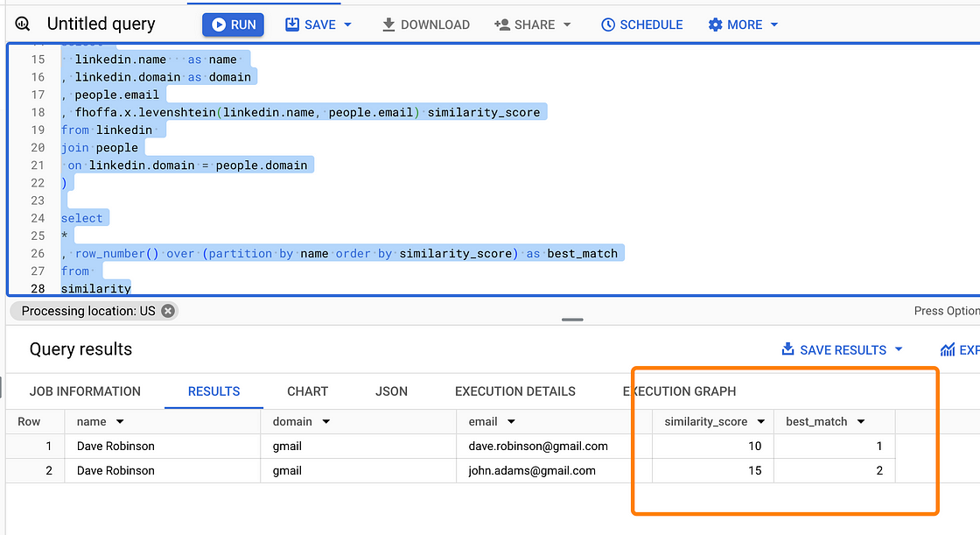Viewport: 980px width, 535px height.
Task: Click the SAVE button
Action: point(310,25)
